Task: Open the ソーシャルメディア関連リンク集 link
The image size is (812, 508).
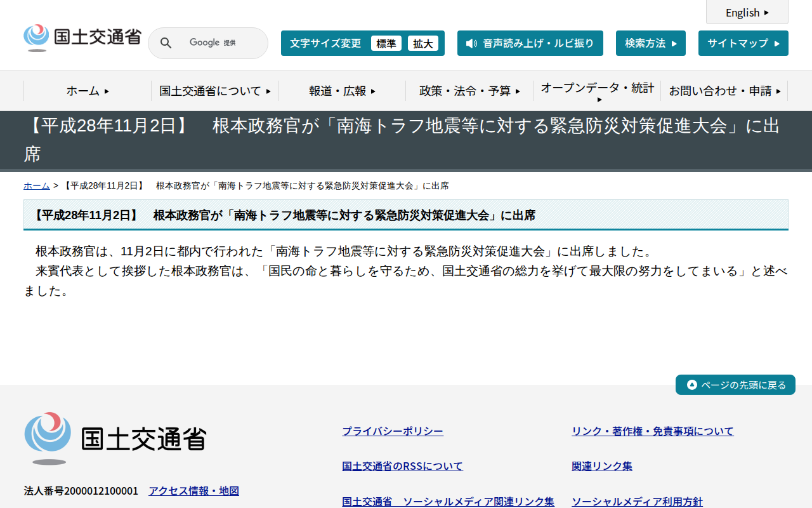Action: click(x=449, y=502)
